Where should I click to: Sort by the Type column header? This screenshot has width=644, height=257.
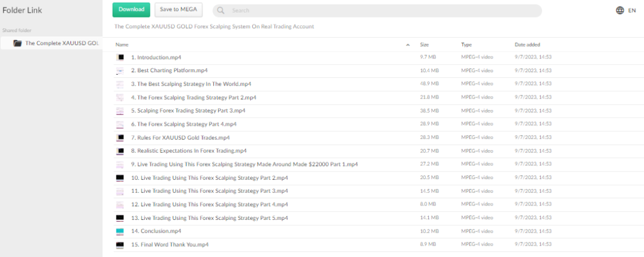click(x=466, y=45)
